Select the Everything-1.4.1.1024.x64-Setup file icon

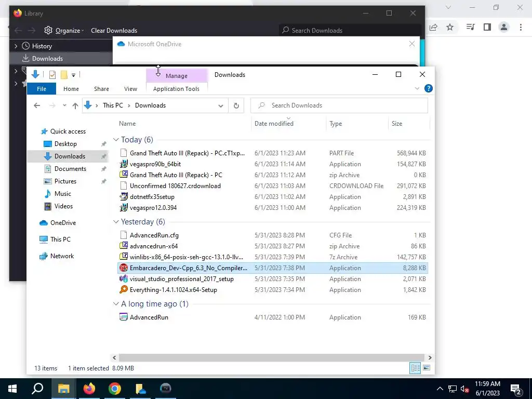click(124, 290)
